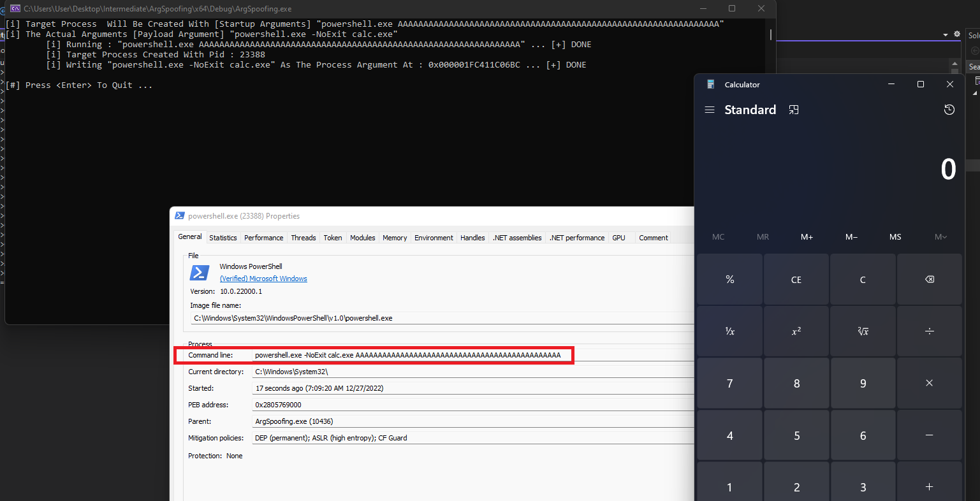
Task: Click the PowerShell icon in Properties file section
Action: [200, 272]
